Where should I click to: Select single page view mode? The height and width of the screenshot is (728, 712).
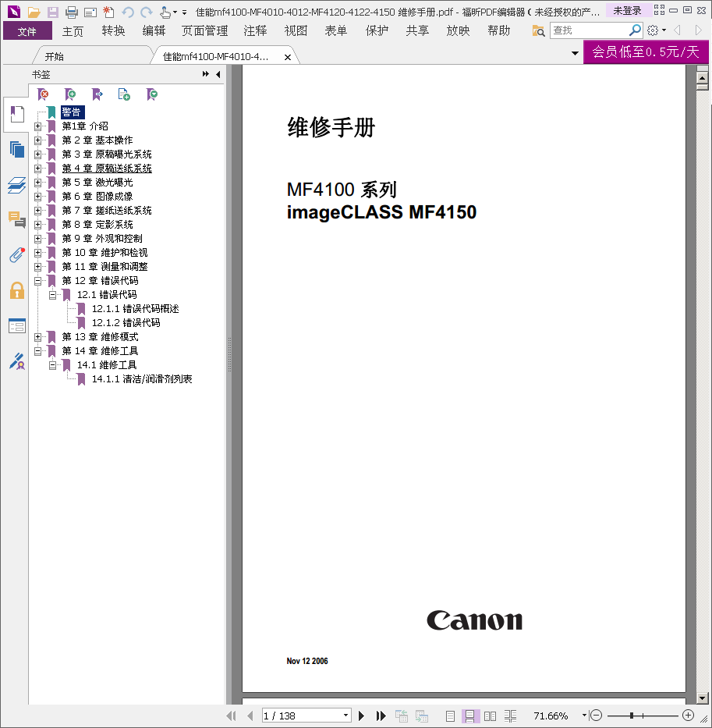450,716
